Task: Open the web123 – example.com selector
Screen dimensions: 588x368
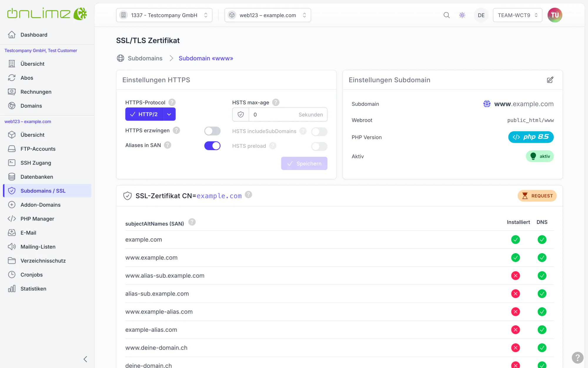Action: tap(268, 15)
